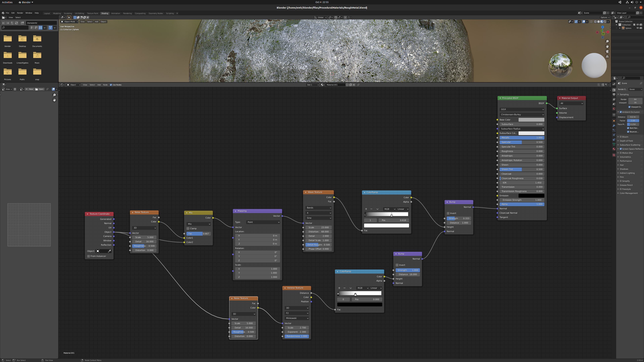Enable Clamp on the Mix node
Viewport: 644px width, 362px height.
(188, 229)
